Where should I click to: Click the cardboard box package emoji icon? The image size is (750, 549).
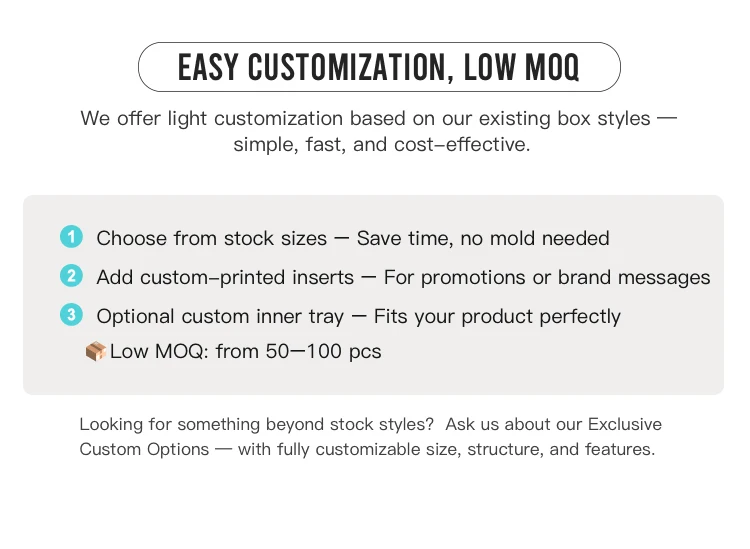[x=96, y=351]
